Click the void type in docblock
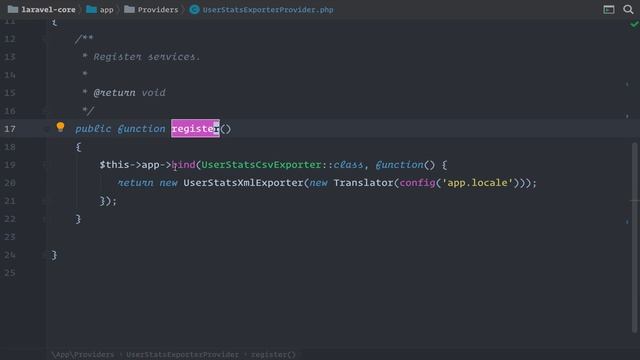 (x=153, y=93)
